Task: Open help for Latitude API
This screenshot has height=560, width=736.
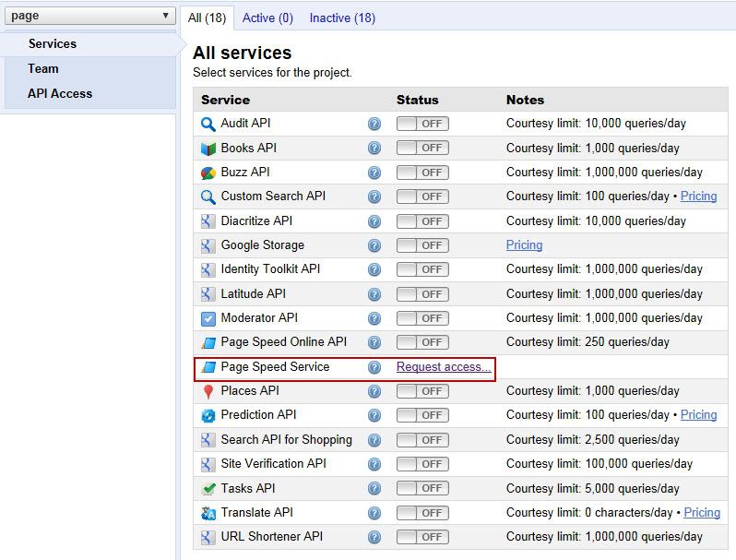Action: click(374, 295)
